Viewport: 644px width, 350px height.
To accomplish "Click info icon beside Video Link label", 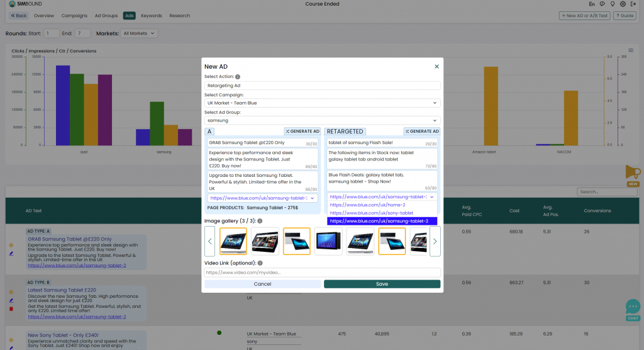I will [x=260, y=263].
